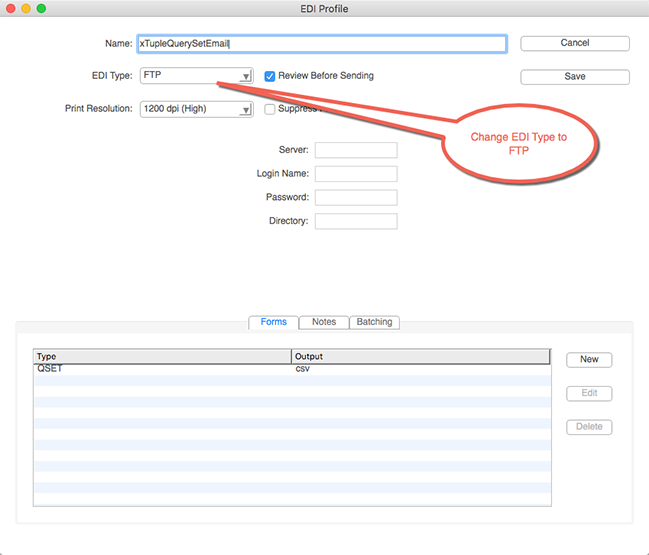Click the yellow minimize window button

coord(26,9)
